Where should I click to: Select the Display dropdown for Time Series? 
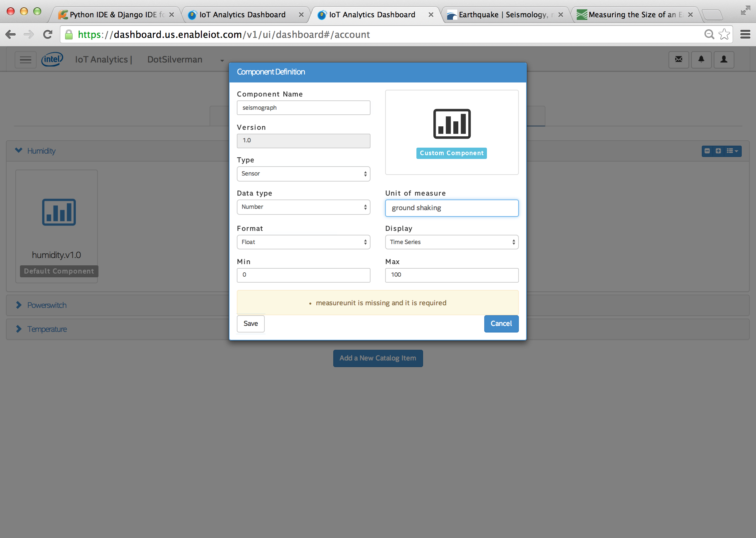(451, 242)
